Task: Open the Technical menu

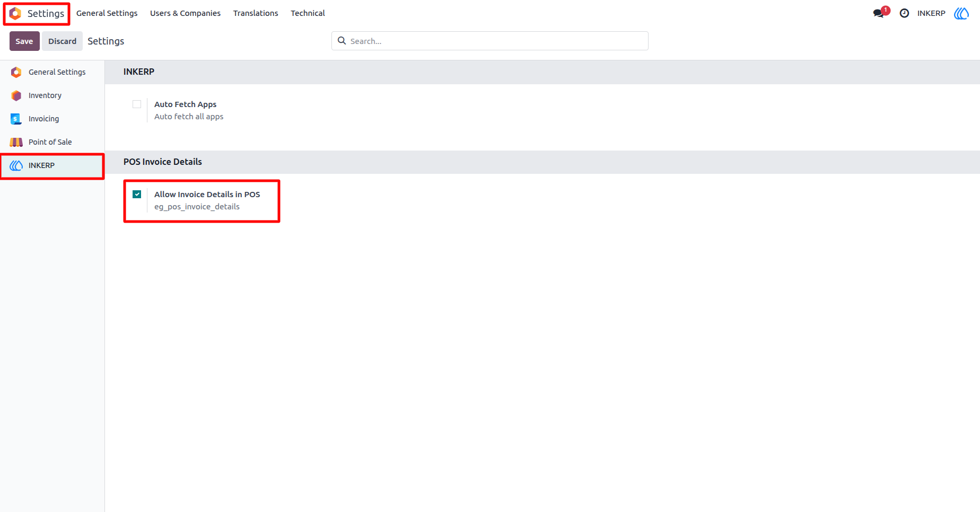Action: [308, 13]
